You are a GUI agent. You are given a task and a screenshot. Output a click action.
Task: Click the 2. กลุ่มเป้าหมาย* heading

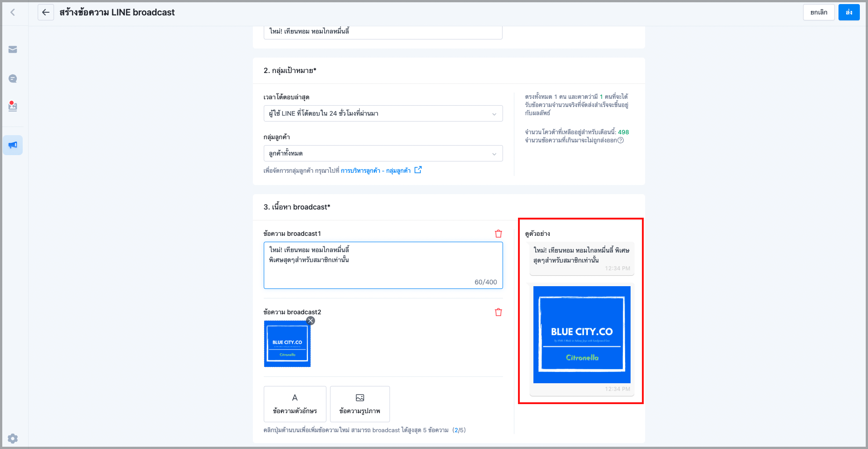pos(290,70)
